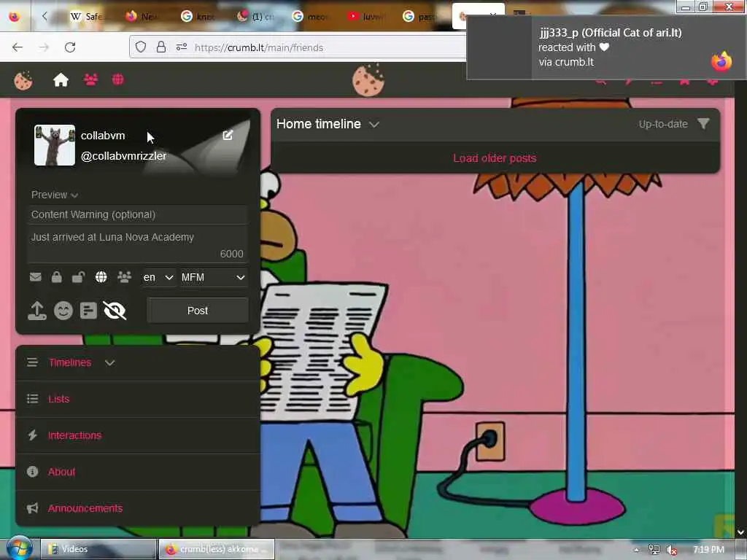747x560 pixels.
Task: Click the padlock site security icon
Action: click(x=161, y=47)
